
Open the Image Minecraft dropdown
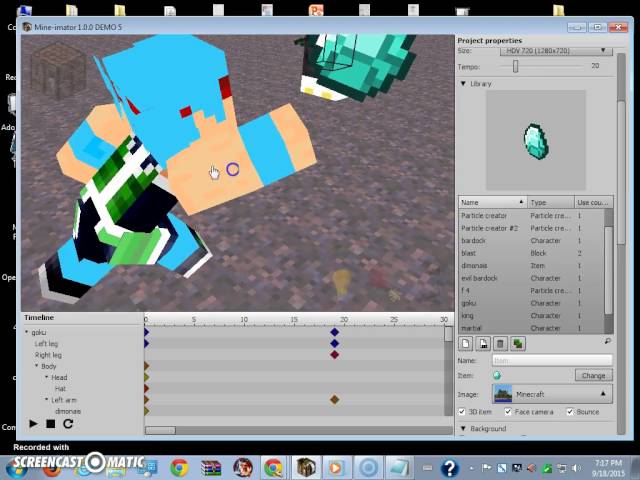point(552,394)
